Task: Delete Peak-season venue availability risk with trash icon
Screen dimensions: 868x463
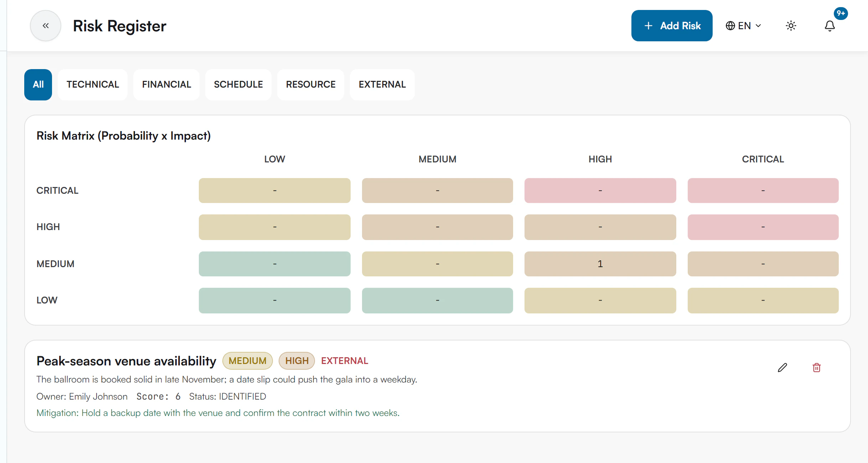Action: [817, 368]
